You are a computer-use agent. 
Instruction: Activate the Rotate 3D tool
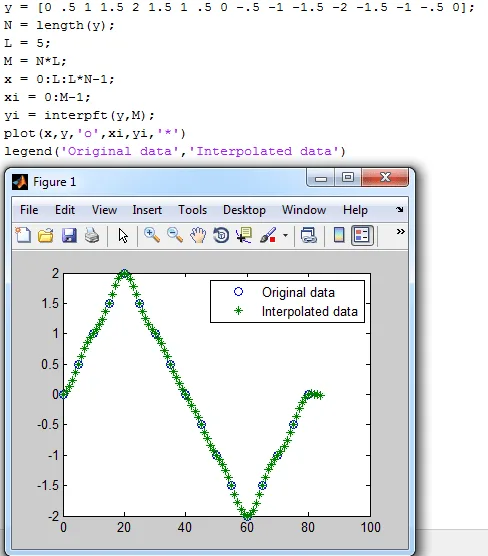point(221,235)
